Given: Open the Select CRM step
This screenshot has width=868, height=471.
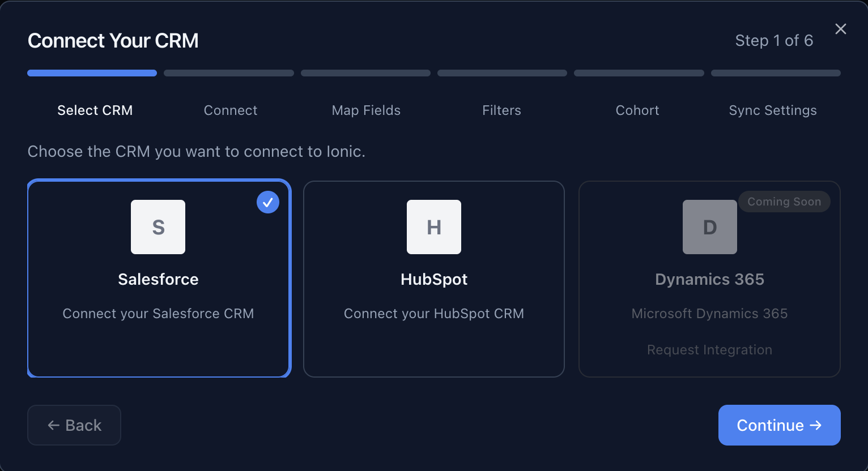Looking at the screenshot, I should [x=95, y=110].
